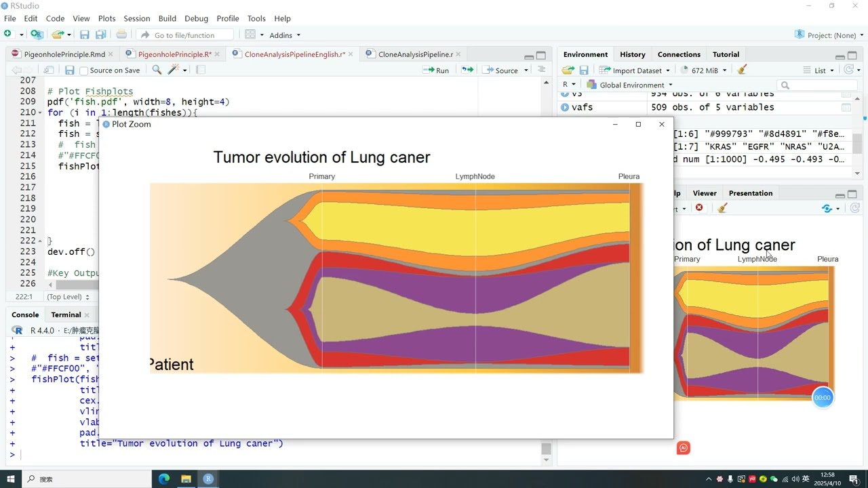The width and height of the screenshot is (868, 488).
Task: Open the Windows Start menu
Action: 11,479
